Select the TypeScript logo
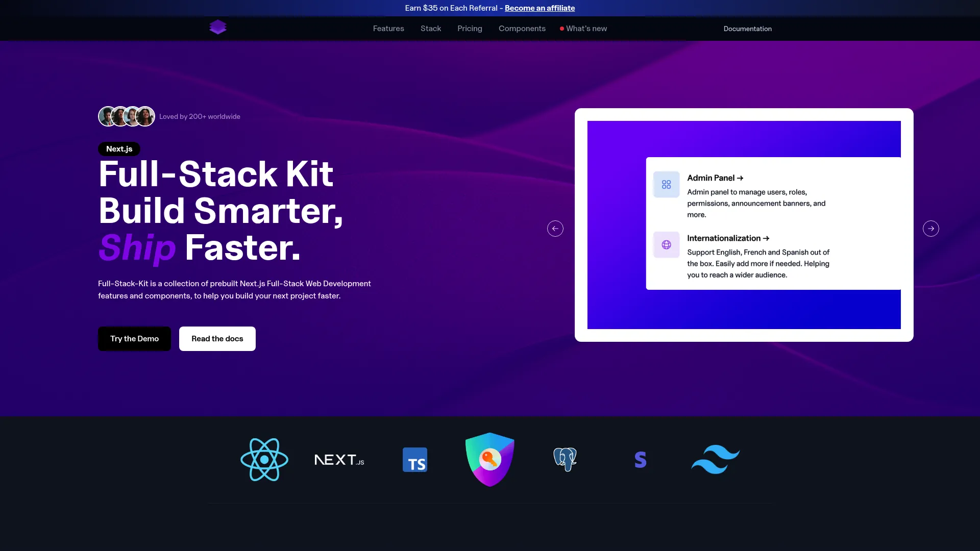 [414, 459]
